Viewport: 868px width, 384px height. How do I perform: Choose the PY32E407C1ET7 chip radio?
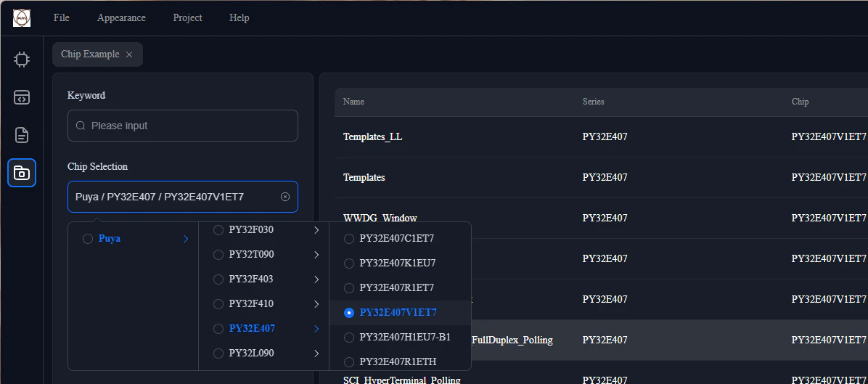[x=349, y=239]
